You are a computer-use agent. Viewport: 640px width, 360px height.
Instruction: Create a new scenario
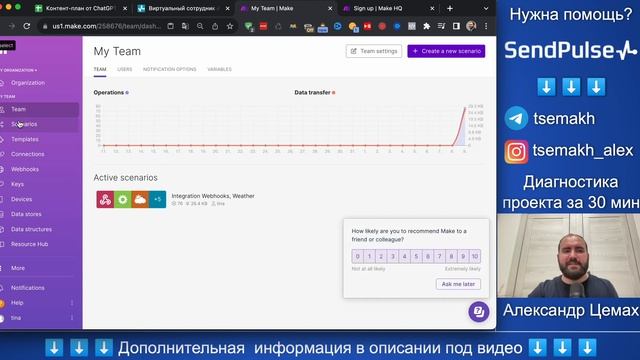pos(446,51)
